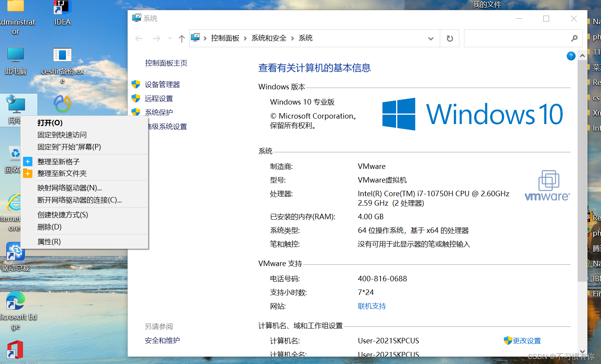Select the ceshi 备份.exe desktop icon
601x364 pixels.
[x=62, y=65]
